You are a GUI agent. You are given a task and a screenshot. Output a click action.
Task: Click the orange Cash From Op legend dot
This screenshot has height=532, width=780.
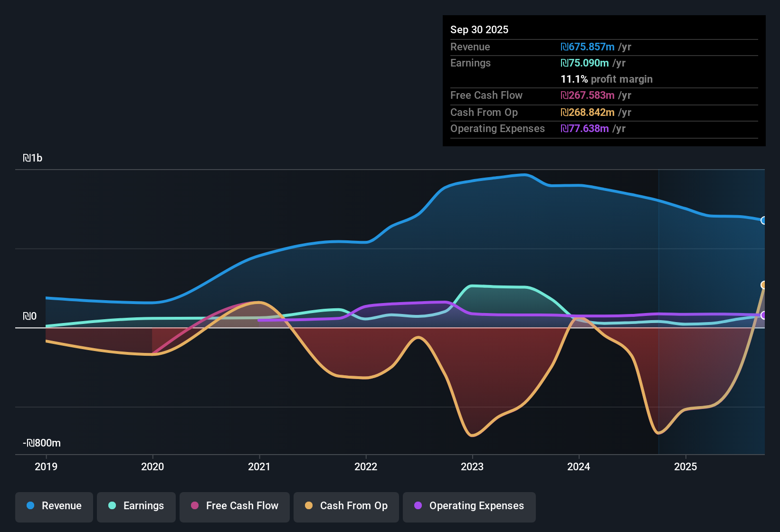coord(309,505)
